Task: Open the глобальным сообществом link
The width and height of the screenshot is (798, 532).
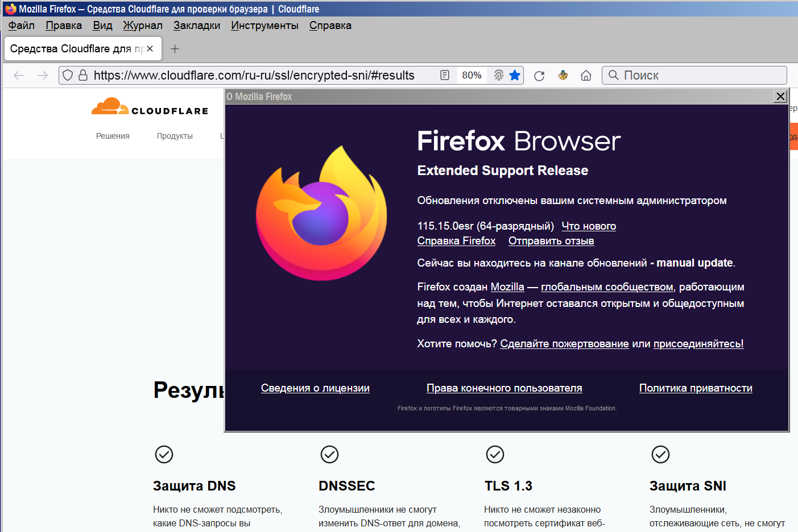Action: [607, 287]
